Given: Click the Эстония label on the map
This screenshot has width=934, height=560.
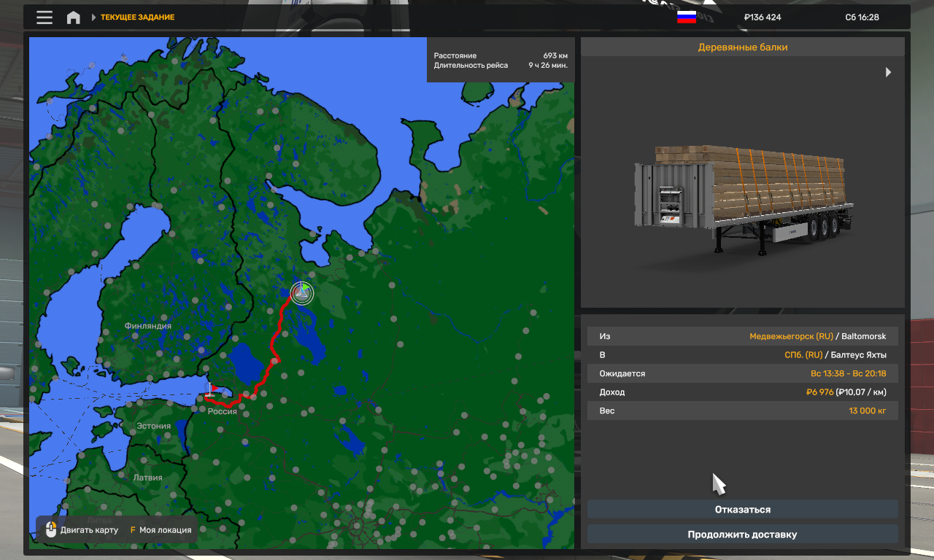Looking at the screenshot, I should click(154, 426).
